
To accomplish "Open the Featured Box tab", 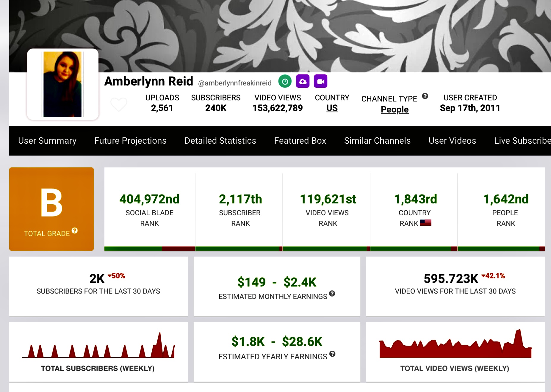I will point(300,141).
